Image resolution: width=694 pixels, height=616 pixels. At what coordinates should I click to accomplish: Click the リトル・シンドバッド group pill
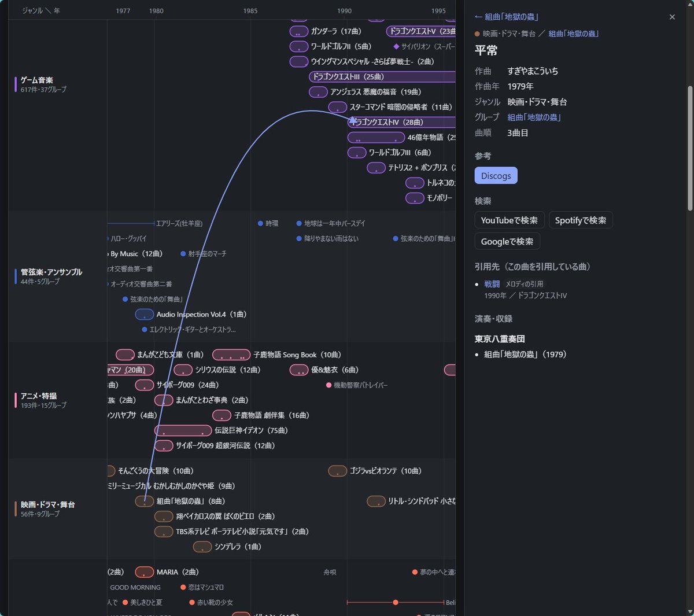(x=376, y=501)
